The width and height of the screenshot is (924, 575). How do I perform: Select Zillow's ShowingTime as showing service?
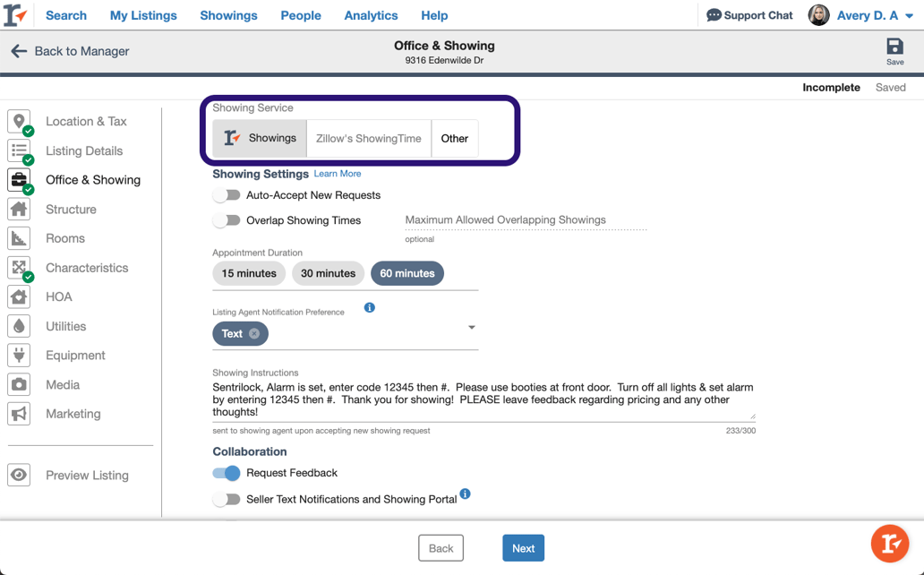(x=368, y=139)
